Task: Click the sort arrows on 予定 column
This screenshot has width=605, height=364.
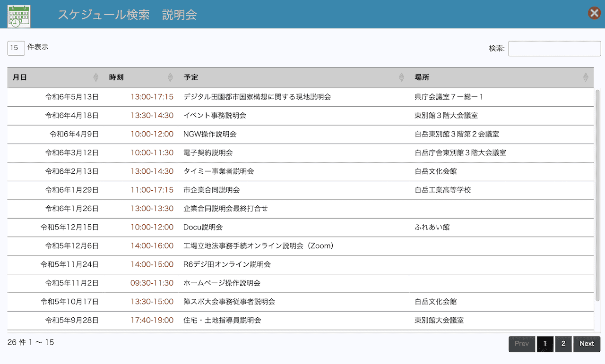Action: click(x=401, y=77)
